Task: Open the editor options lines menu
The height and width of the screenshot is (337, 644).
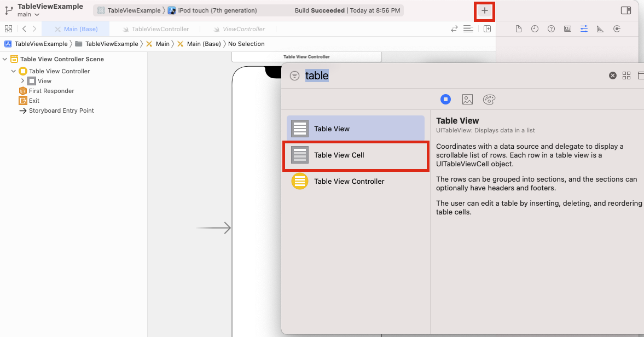Action: [468, 29]
